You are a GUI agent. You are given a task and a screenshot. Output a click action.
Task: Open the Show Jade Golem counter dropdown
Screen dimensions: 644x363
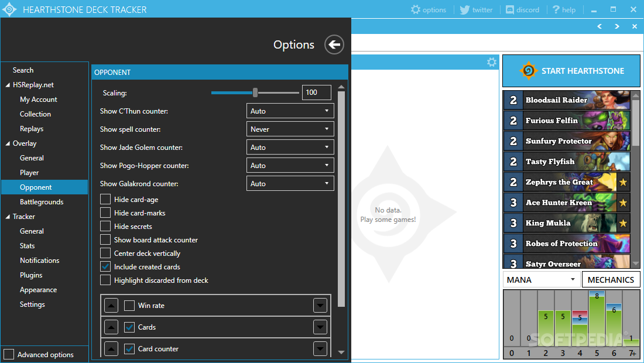(290, 147)
